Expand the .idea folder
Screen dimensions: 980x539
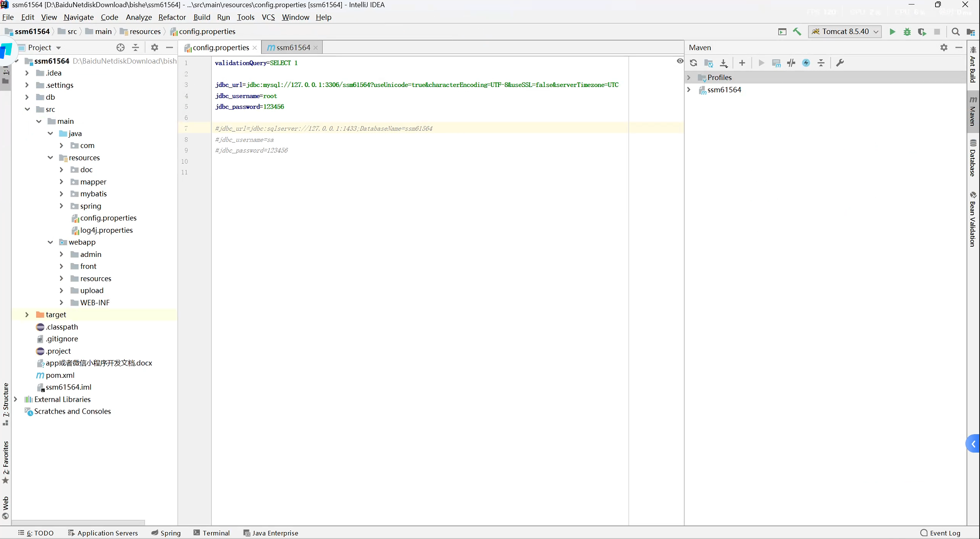point(27,73)
